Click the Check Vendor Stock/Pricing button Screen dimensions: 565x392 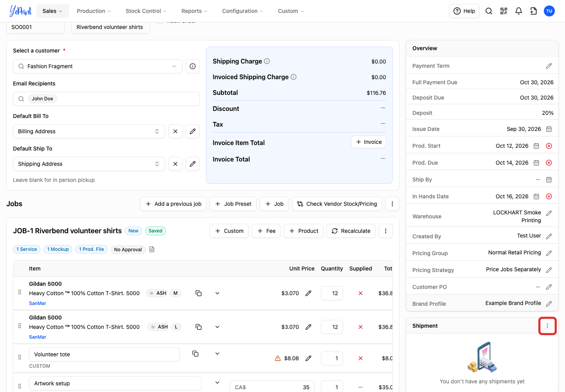pyautogui.click(x=337, y=204)
